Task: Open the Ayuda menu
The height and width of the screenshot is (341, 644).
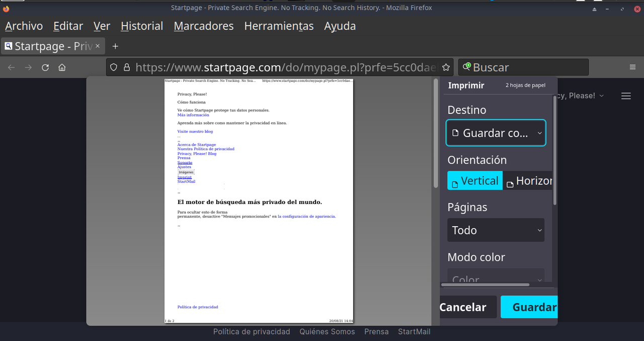Action: 340,26
